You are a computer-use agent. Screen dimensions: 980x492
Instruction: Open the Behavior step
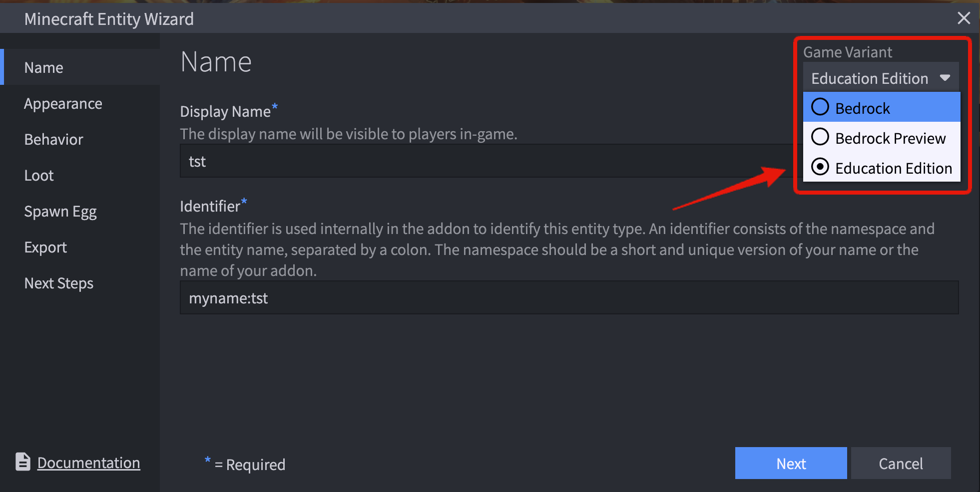coord(53,139)
